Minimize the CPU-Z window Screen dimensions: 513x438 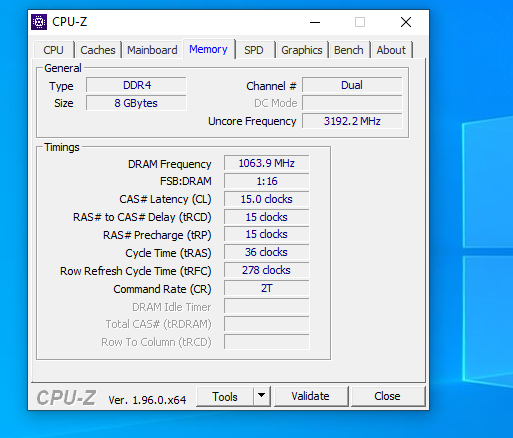pyautogui.click(x=315, y=22)
